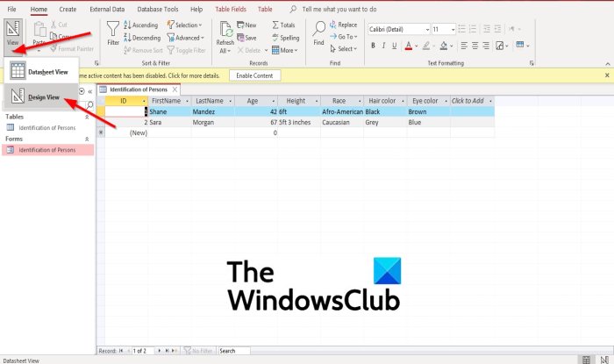Viewport: 614px width, 364px height.
Task: Switch to the External Data tab
Action: (x=107, y=9)
